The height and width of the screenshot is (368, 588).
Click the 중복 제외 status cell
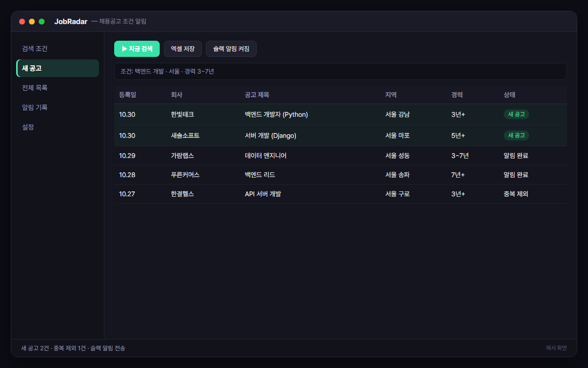[516, 194]
